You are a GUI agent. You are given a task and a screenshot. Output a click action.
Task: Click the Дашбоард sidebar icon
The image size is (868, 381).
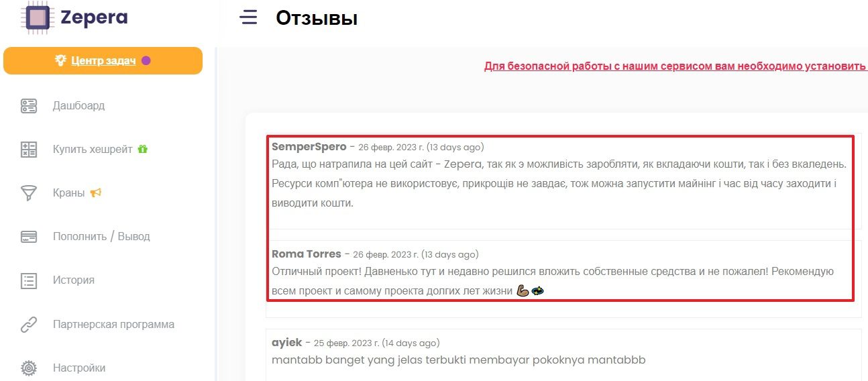tap(29, 105)
